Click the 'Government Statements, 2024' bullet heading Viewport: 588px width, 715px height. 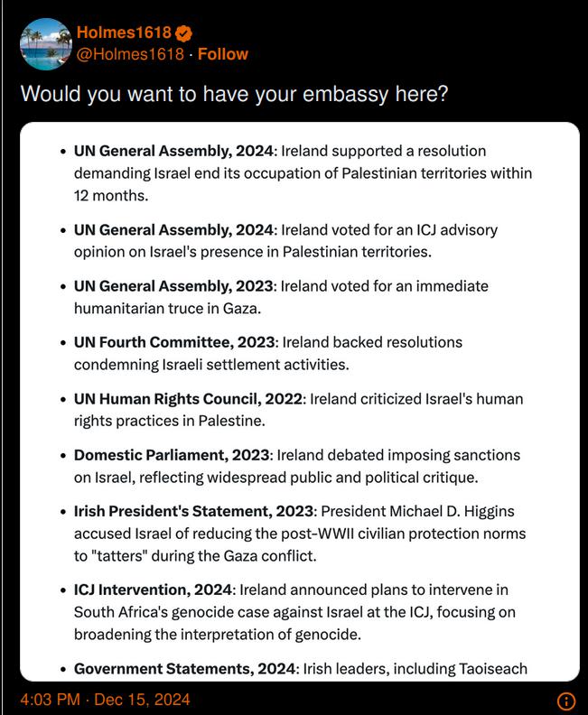[185, 668]
